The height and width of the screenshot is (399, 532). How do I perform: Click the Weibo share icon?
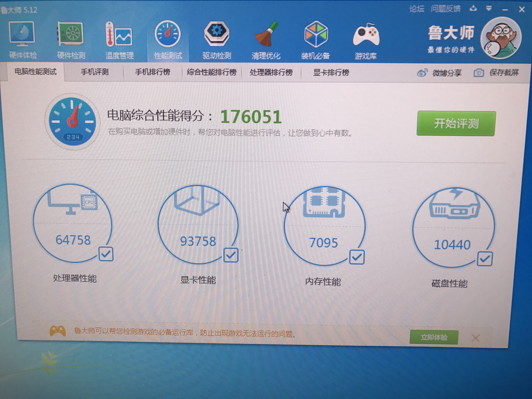tap(422, 73)
